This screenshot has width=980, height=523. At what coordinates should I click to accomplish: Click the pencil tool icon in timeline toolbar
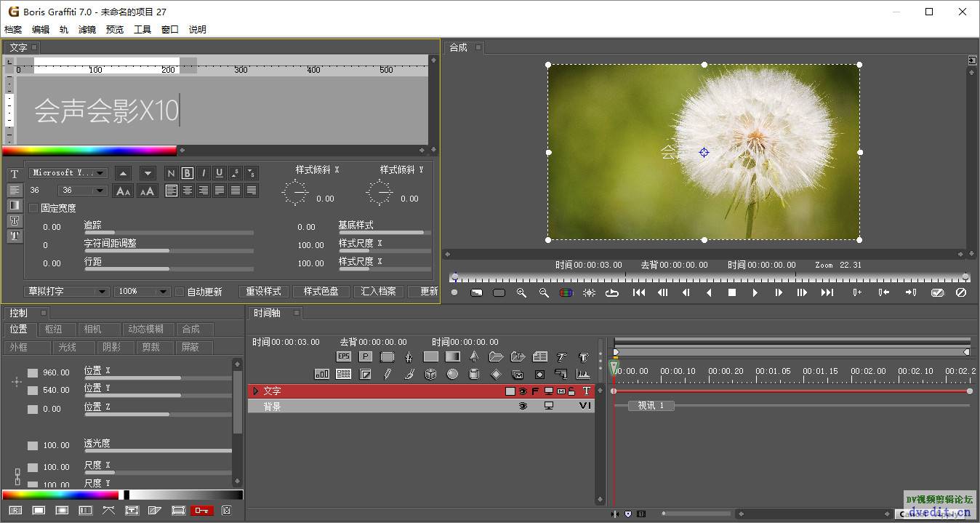[387, 374]
